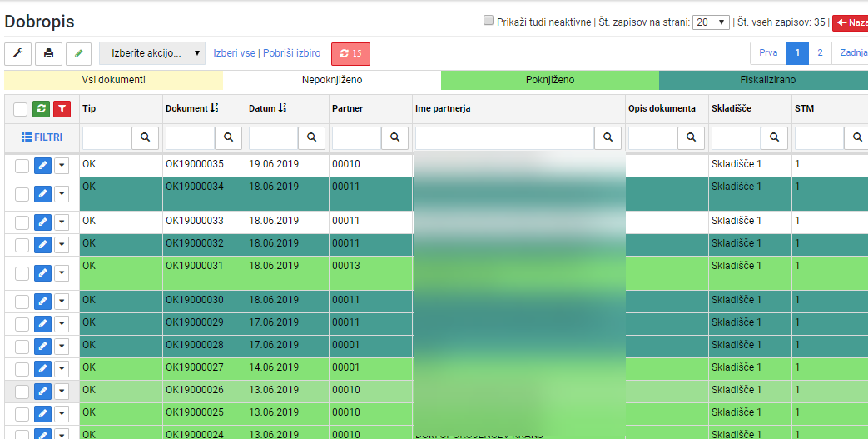Click the green refresh icon in table header
Image resolution: width=868 pixels, height=439 pixels.
click(41, 108)
